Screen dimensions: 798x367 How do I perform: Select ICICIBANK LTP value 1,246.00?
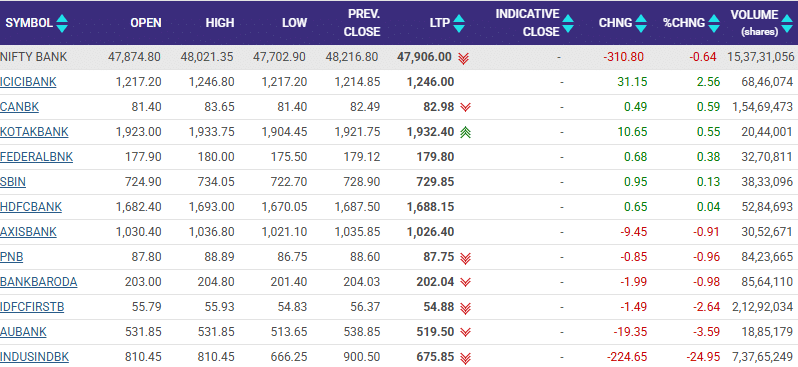point(430,82)
